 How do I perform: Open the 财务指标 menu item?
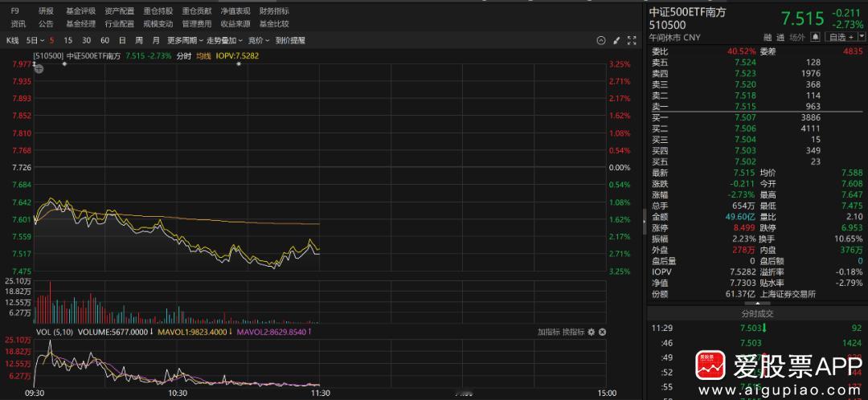tap(274, 10)
